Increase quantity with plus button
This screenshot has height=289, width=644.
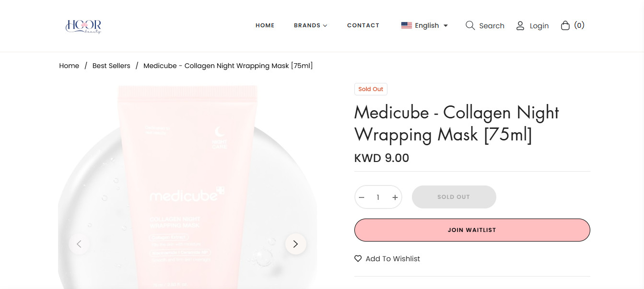pyautogui.click(x=395, y=197)
